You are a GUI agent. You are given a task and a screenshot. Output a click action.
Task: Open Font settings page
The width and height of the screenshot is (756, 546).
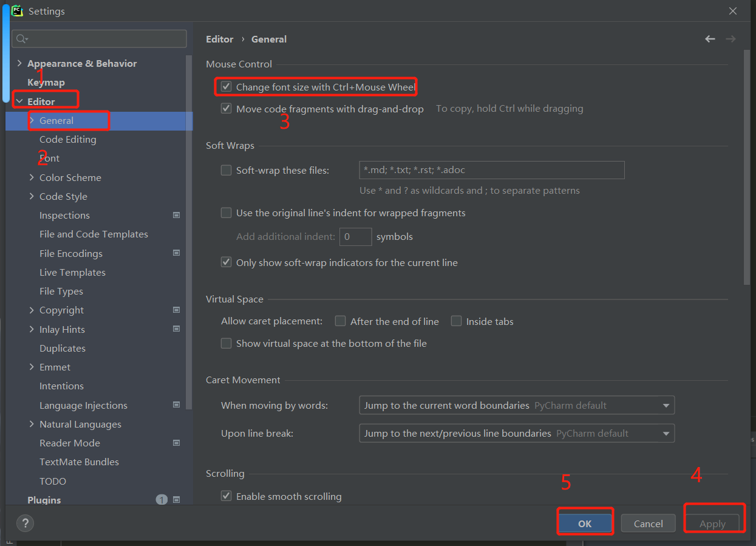click(50, 158)
